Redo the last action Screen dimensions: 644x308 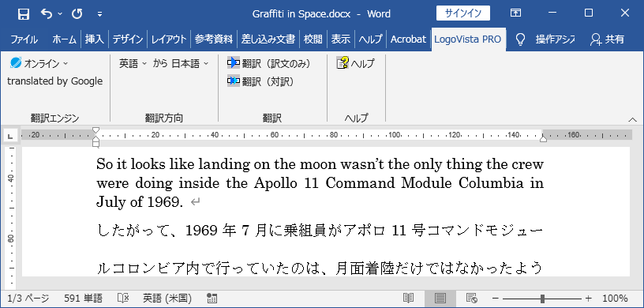[x=77, y=14]
